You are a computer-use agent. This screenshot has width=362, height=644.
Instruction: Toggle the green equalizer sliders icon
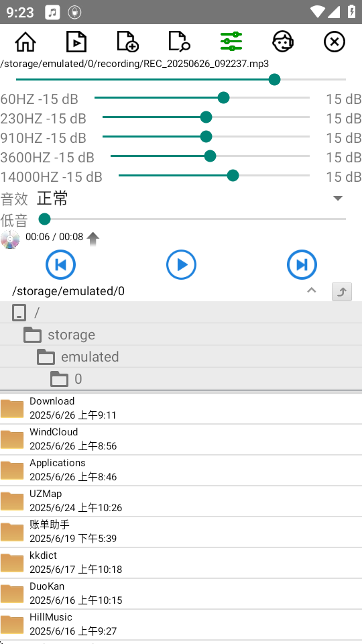(x=231, y=41)
